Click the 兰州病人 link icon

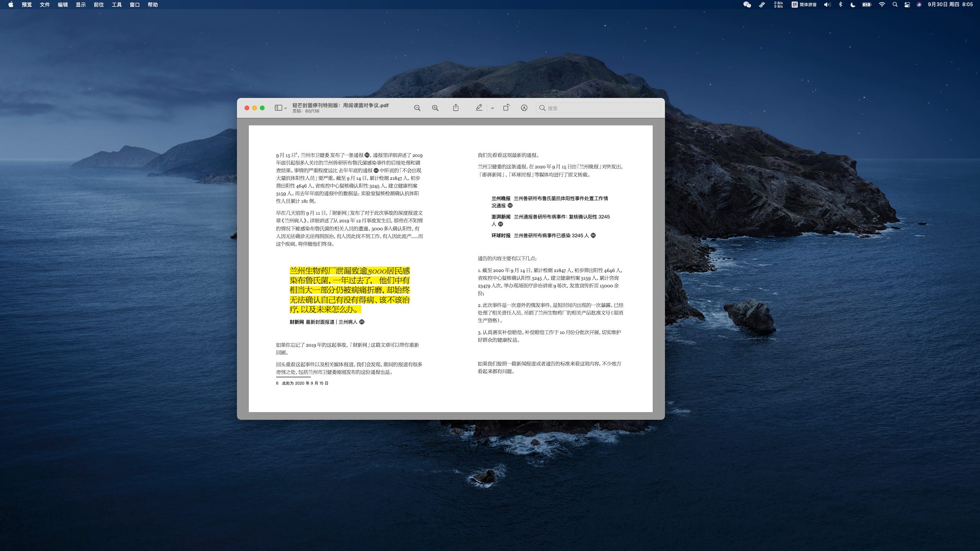pyautogui.click(x=362, y=322)
